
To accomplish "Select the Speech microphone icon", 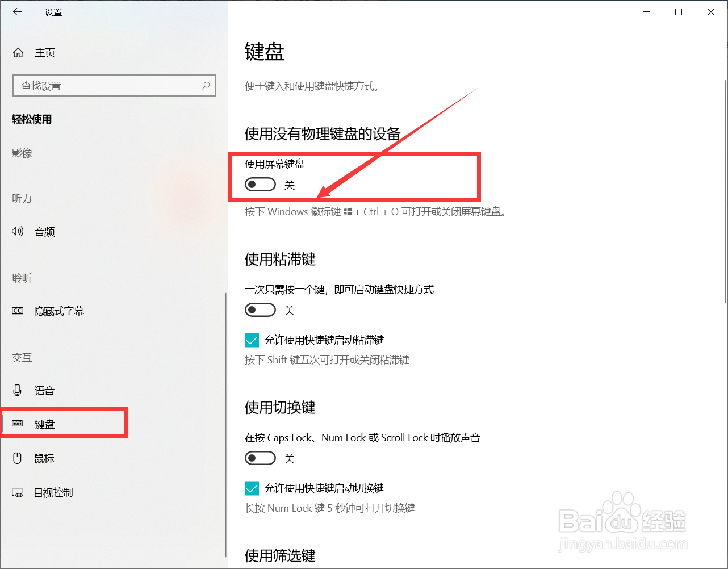I will (x=18, y=390).
